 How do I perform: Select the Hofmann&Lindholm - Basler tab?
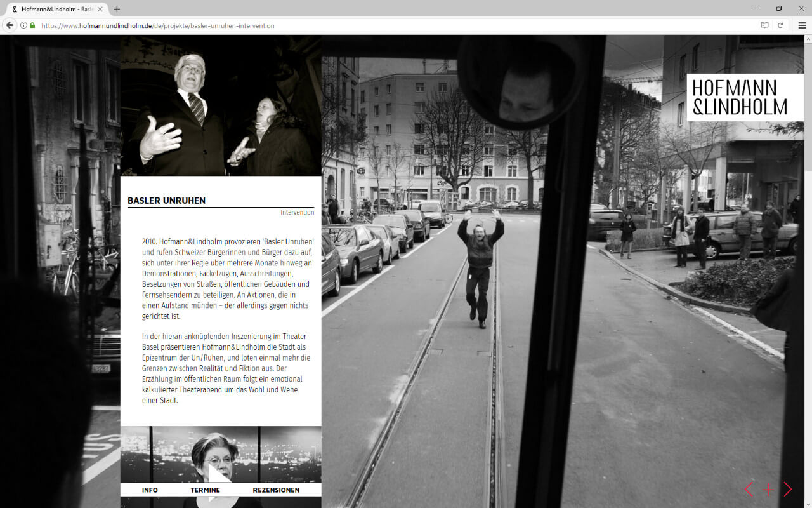[57, 9]
